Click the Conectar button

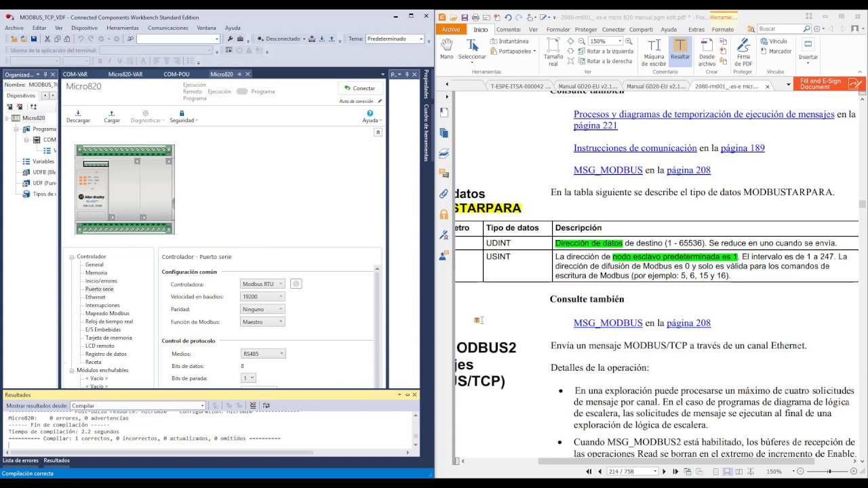(x=360, y=88)
